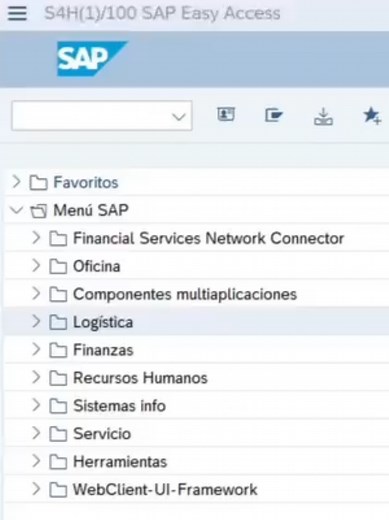Screen dimensions: 389x520
Task: Select the WebClient-UI-Framework label
Action: click(x=165, y=490)
